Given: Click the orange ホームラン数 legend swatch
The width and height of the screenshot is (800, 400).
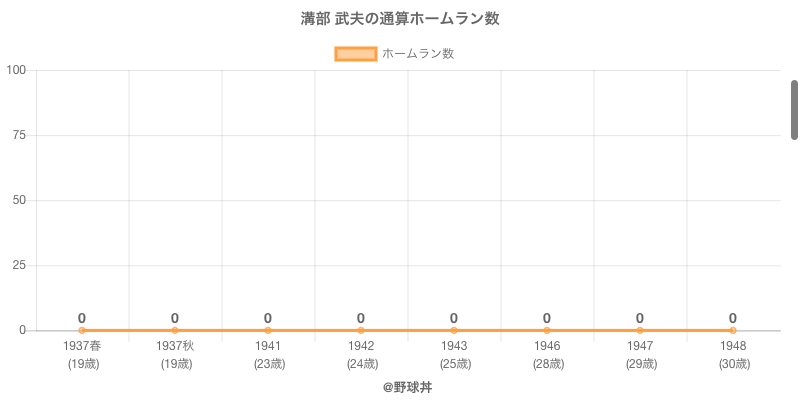Looking at the screenshot, I should [355, 54].
